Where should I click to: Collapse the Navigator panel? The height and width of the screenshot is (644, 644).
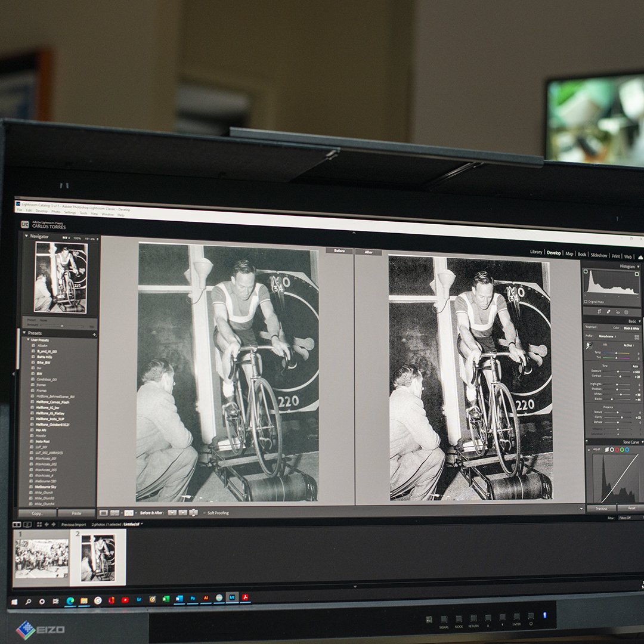(x=26, y=236)
